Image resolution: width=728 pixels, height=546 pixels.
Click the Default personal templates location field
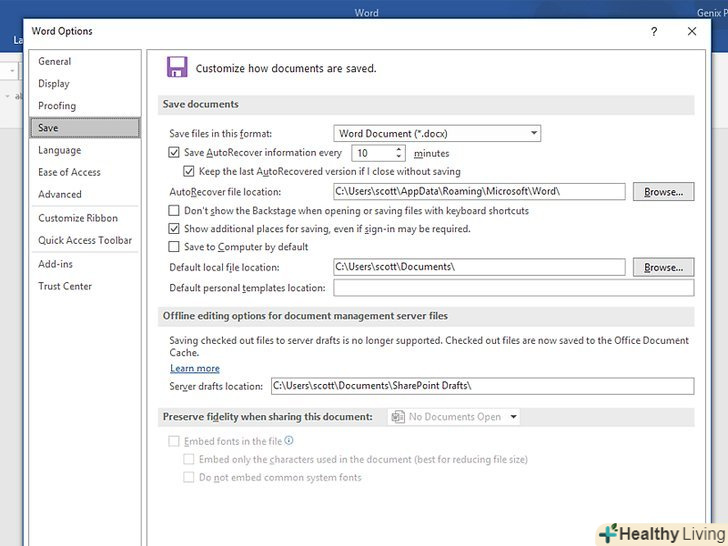(513, 288)
